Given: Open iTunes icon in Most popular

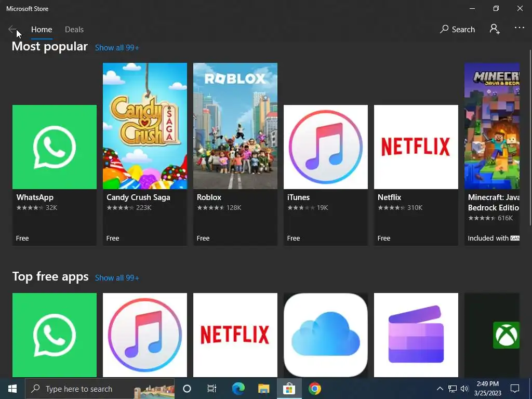Looking at the screenshot, I should [x=326, y=147].
